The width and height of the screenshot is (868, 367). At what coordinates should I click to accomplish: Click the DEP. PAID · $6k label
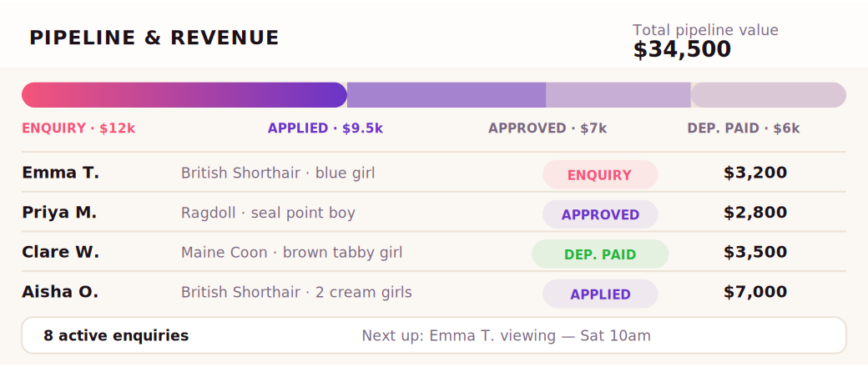click(x=744, y=128)
